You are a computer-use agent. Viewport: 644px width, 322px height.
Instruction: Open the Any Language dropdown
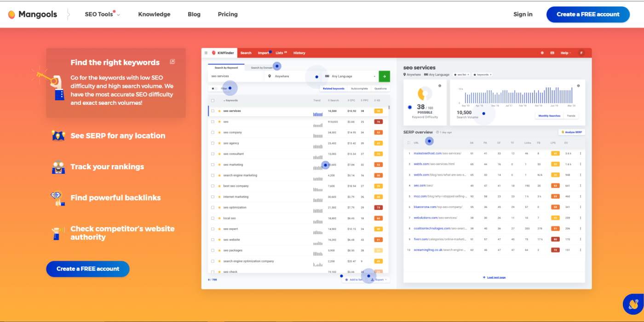pos(350,76)
